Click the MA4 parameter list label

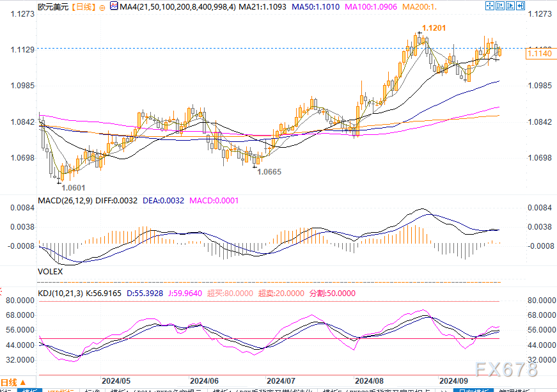coord(178,7)
